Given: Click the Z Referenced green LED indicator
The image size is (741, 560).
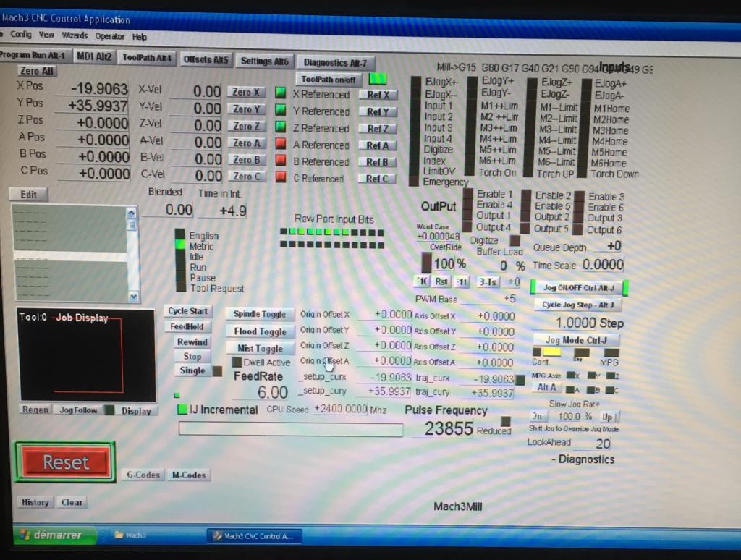Looking at the screenshot, I should (x=280, y=127).
